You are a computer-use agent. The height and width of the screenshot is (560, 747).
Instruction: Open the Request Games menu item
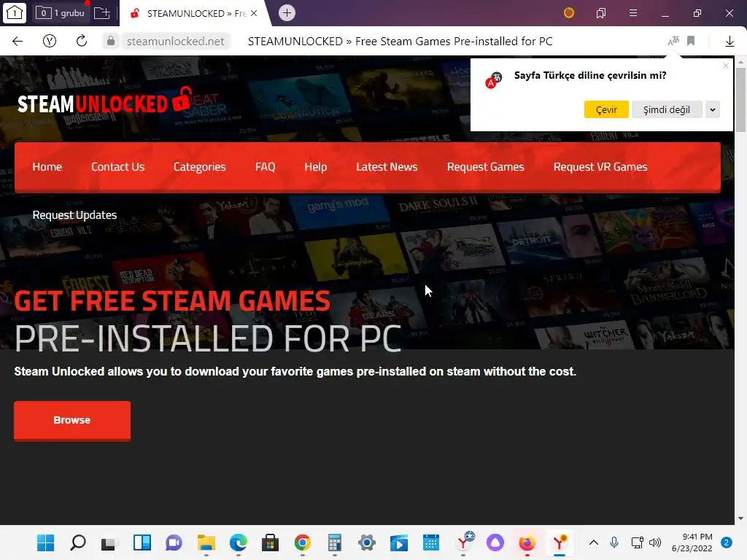[485, 167]
